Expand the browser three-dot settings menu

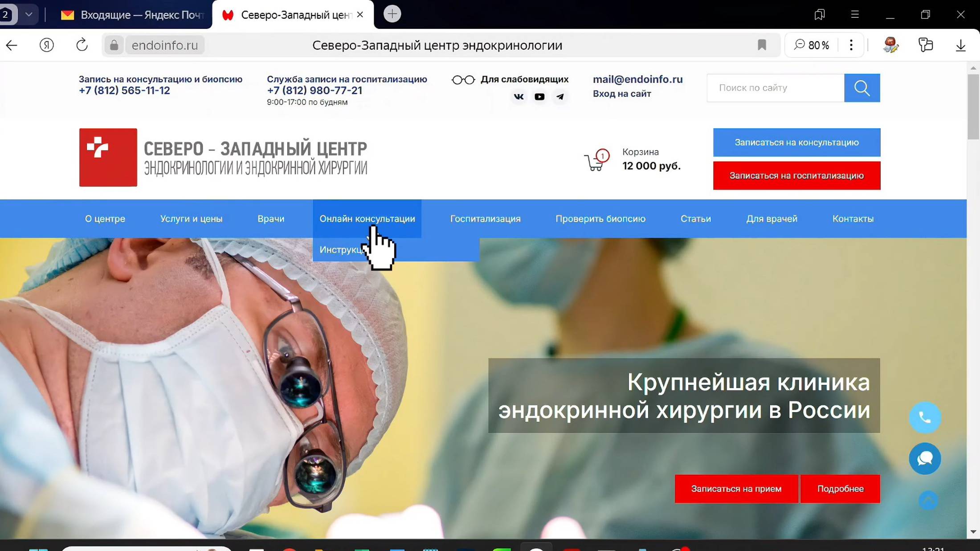pyautogui.click(x=851, y=45)
